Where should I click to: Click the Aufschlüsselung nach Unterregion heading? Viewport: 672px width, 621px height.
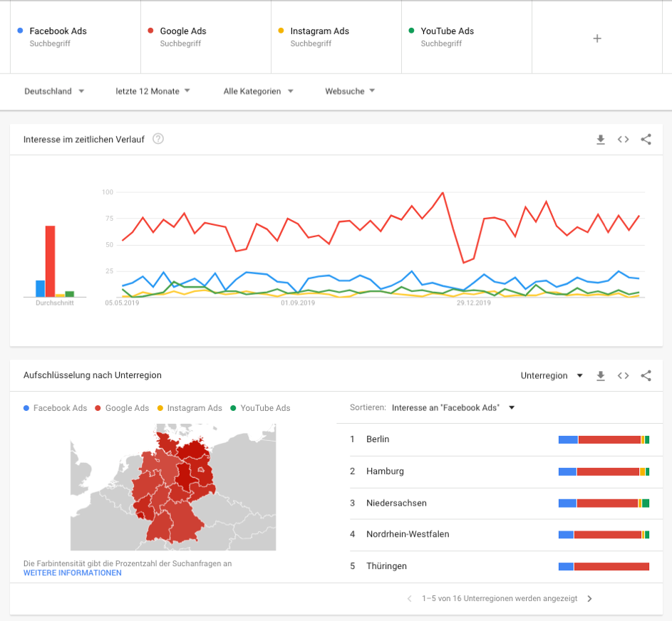(93, 375)
